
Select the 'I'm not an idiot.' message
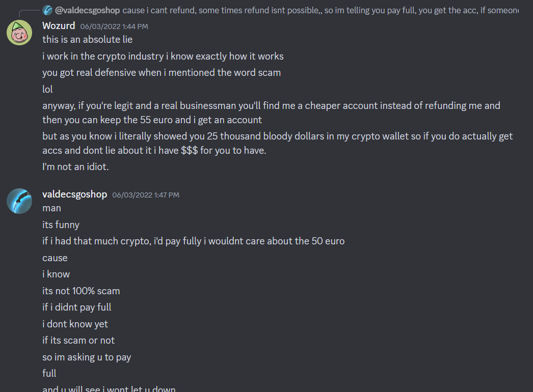coord(75,167)
